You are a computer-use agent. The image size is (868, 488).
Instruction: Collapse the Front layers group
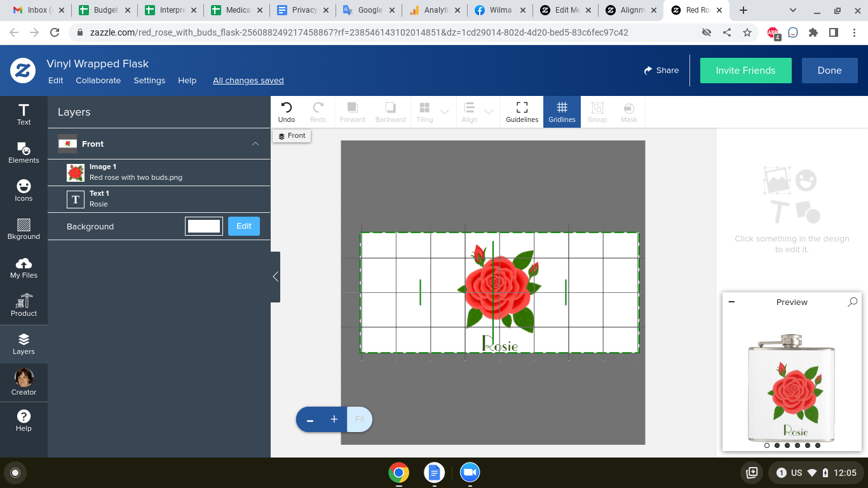click(x=255, y=144)
